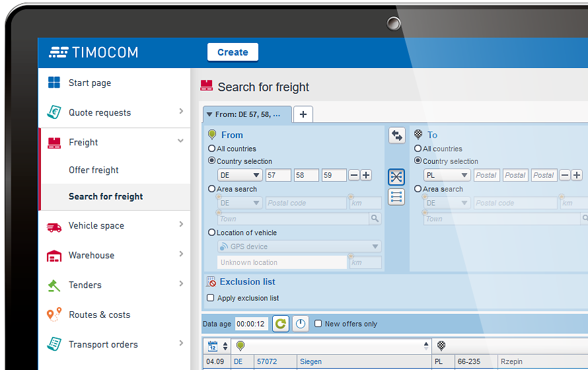
Task: Click the crossed routes icon button
Action: coord(396,176)
